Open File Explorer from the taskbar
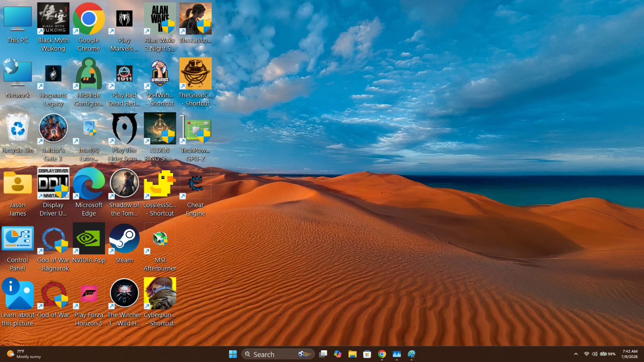Image resolution: width=644 pixels, height=362 pixels. coord(353,354)
